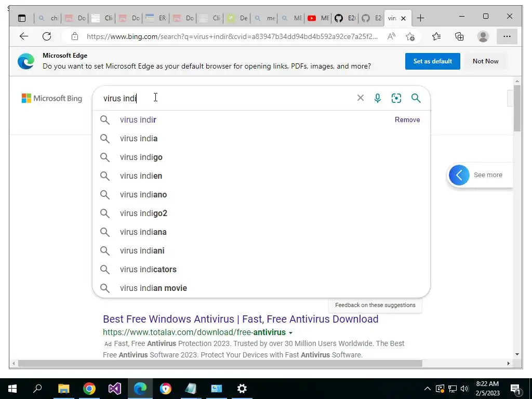This screenshot has height=399, width=532.
Task: Open volume control in system tray
Action: (x=464, y=389)
